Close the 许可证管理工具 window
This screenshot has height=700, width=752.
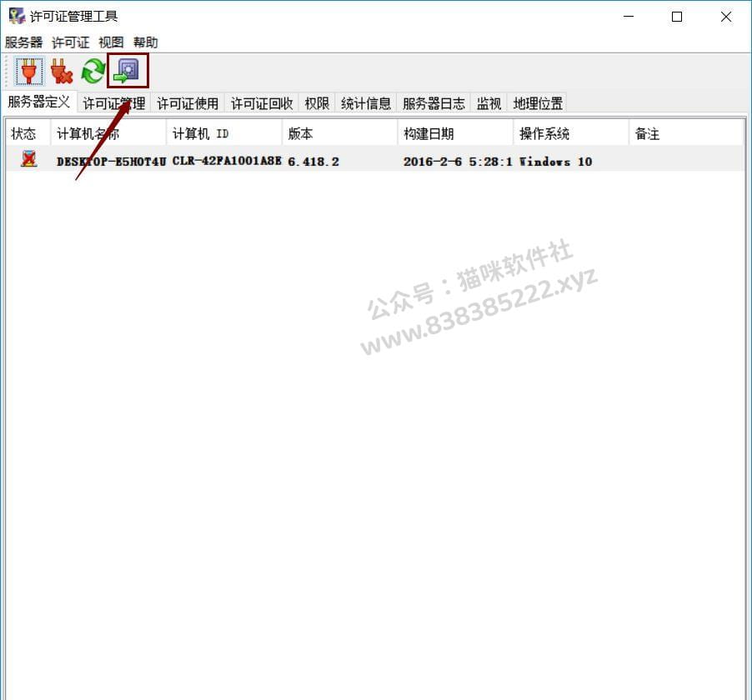(x=725, y=17)
